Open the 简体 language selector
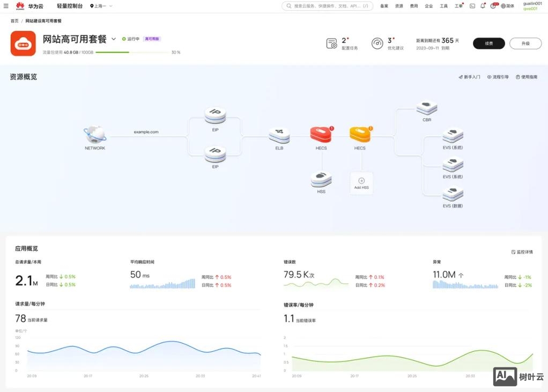The height and width of the screenshot is (392, 548). [507, 6]
